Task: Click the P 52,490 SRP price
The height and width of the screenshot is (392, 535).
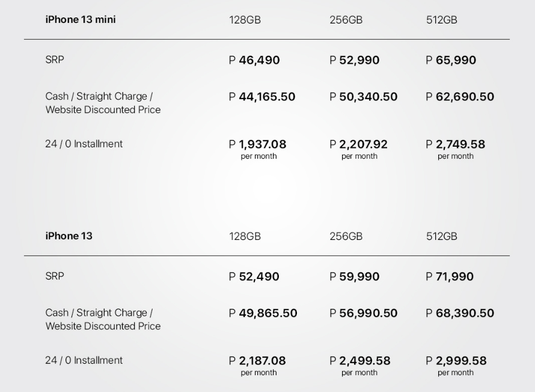Action: click(x=254, y=277)
